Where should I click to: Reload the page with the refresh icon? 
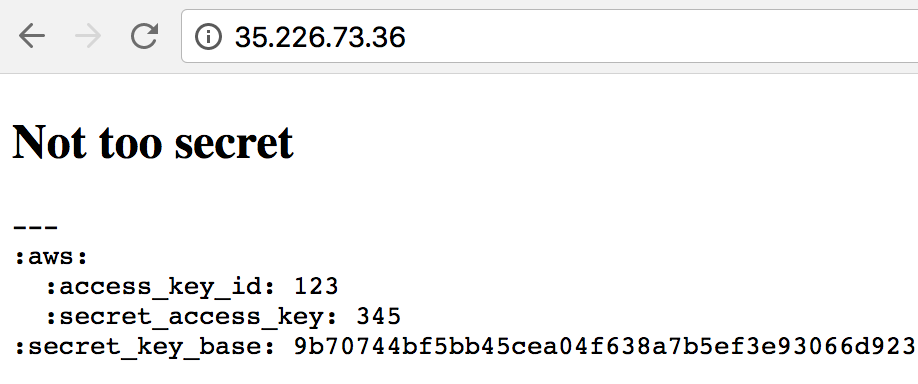click(x=143, y=36)
